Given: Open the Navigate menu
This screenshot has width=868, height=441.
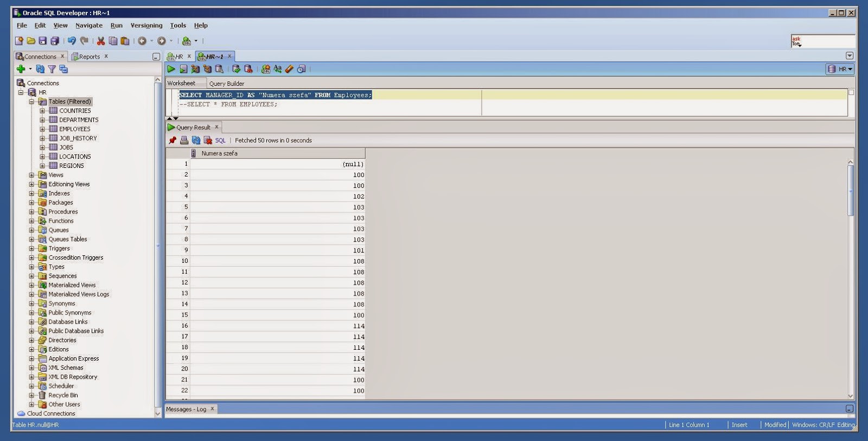Looking at the screenshot, I should (89, 26).
